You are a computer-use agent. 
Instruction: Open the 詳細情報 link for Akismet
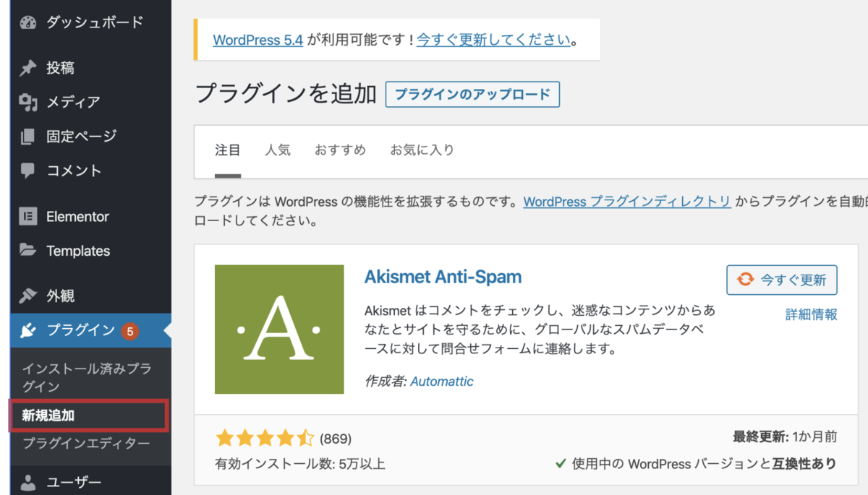pos(812,314)
